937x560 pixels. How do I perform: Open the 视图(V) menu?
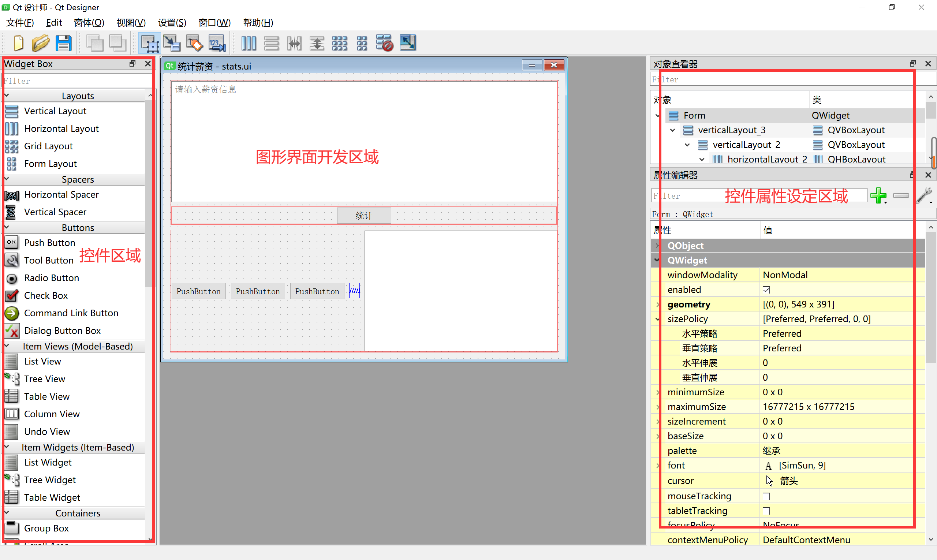[x=131, y=23]
